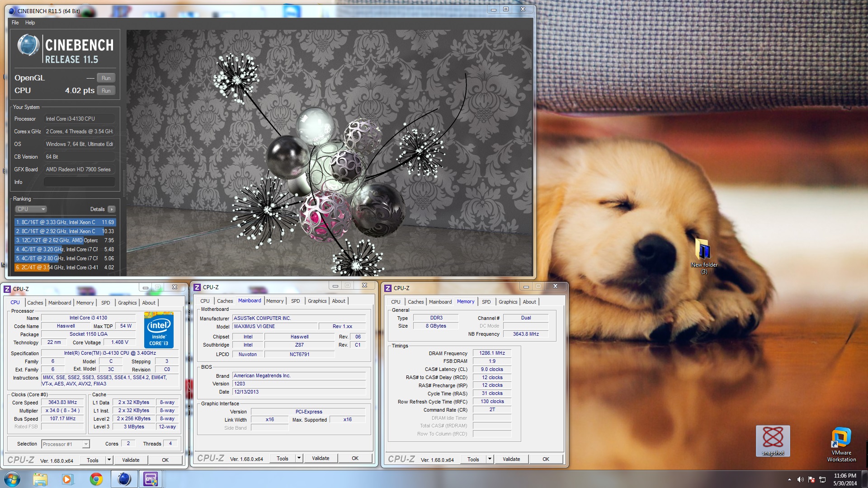
Task: Click Validate in middle CPU-Z window
Action: [321, 458]
